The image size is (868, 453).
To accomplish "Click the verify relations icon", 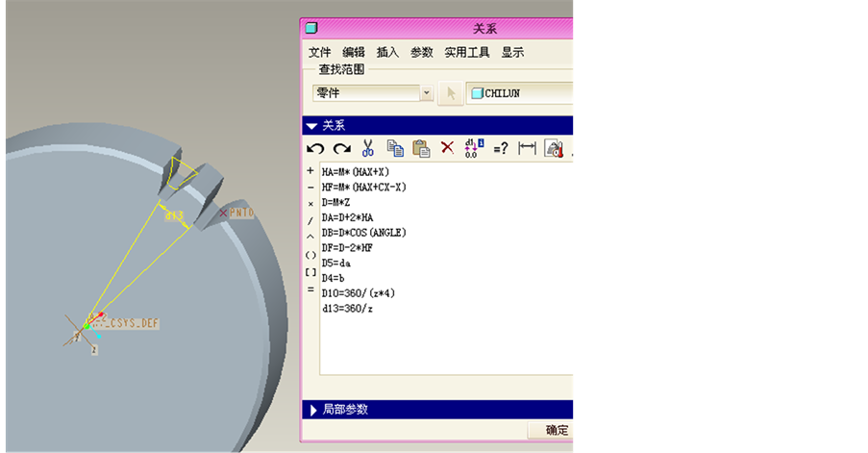I will point(554,148).
